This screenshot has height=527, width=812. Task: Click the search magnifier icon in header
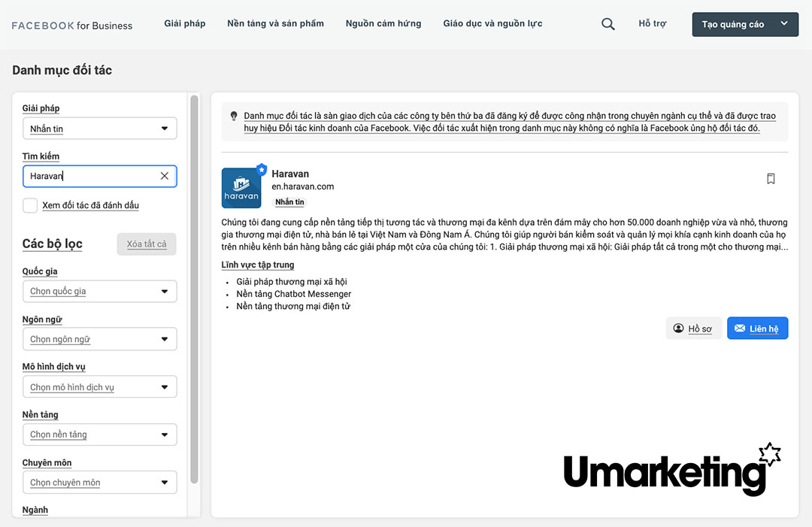(x=608, y=24)
